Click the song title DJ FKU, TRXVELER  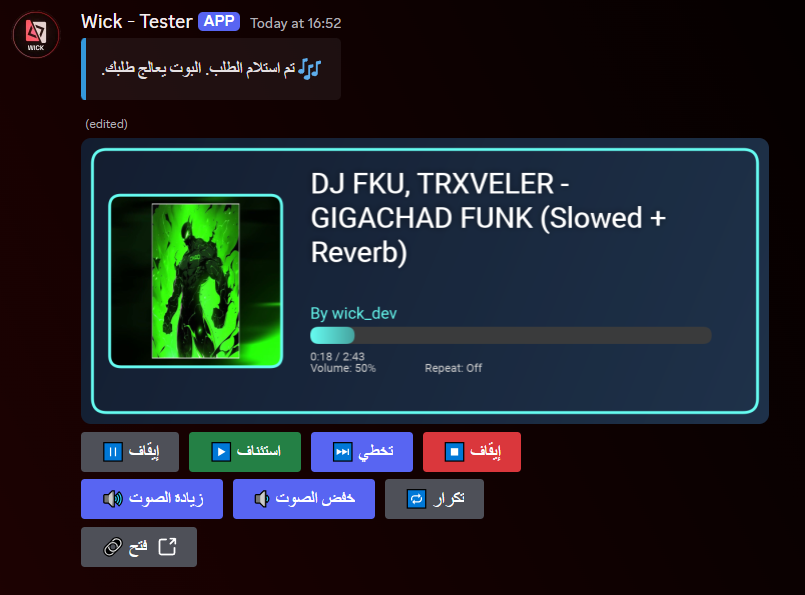point(488,218)
